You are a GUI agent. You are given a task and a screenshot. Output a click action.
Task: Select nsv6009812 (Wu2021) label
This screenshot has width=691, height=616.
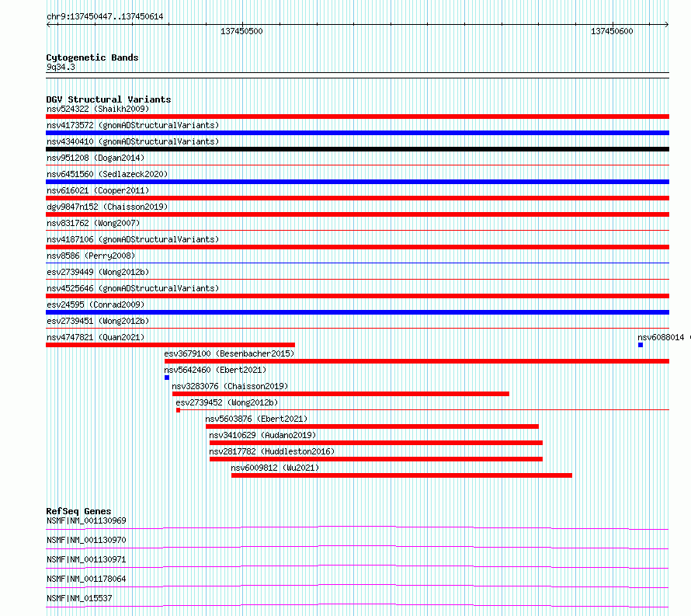[275, 468]
